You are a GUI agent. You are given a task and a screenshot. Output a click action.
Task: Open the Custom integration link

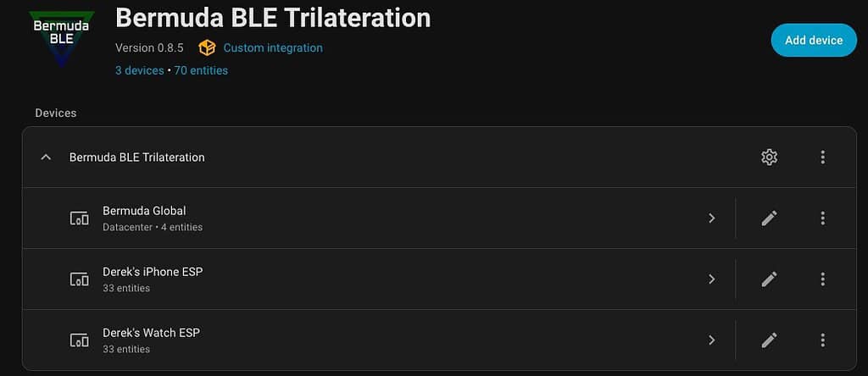coord(273,48)
